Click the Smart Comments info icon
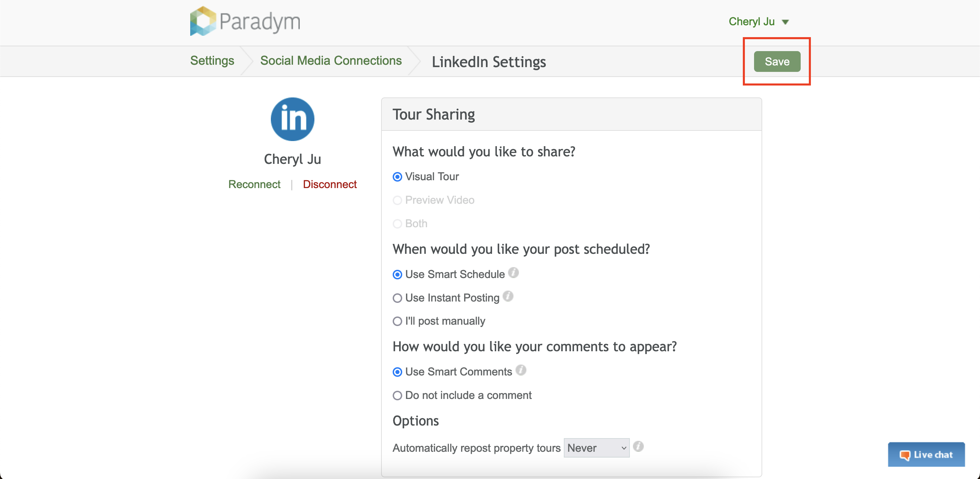 pyautogui.click(x=520, y=370)
